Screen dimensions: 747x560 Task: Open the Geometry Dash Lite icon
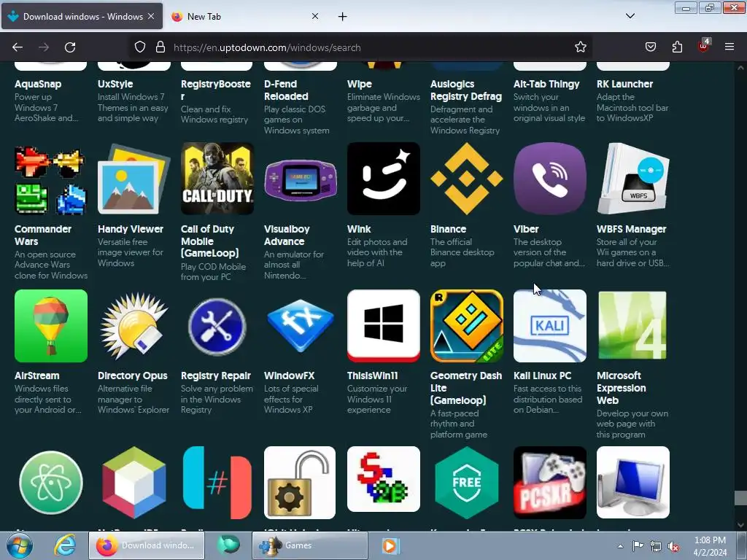pyautogui.click(x=466, y=326)
